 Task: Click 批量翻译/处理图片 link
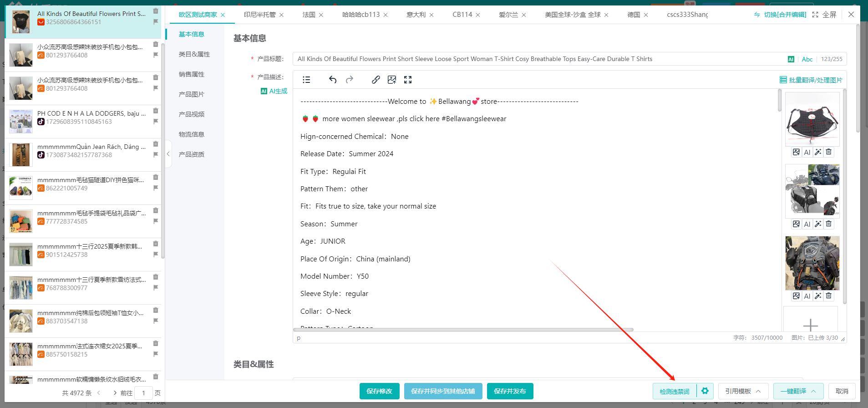(811, 80)
